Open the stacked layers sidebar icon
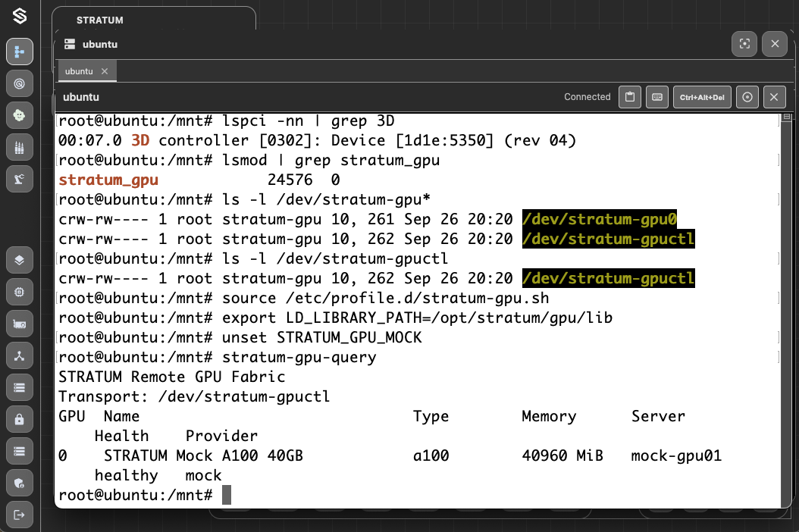This screenshot has height=532, width=799. pyautogui.click(x=20, y=260)
